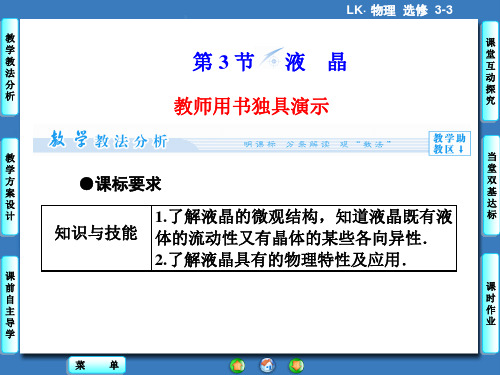Click the 教学教法分析 banner heading
500x375 pixels.
tap(108, 140)
